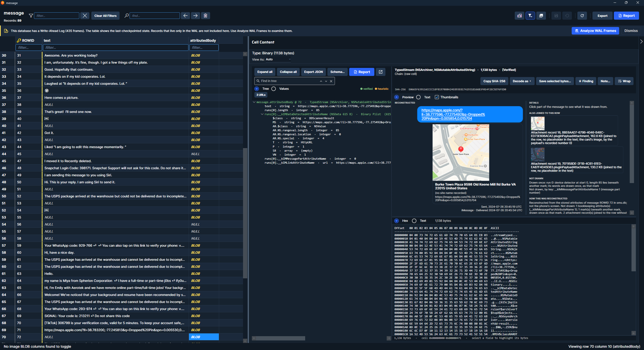Click the text column filter field

click(116, 47)
